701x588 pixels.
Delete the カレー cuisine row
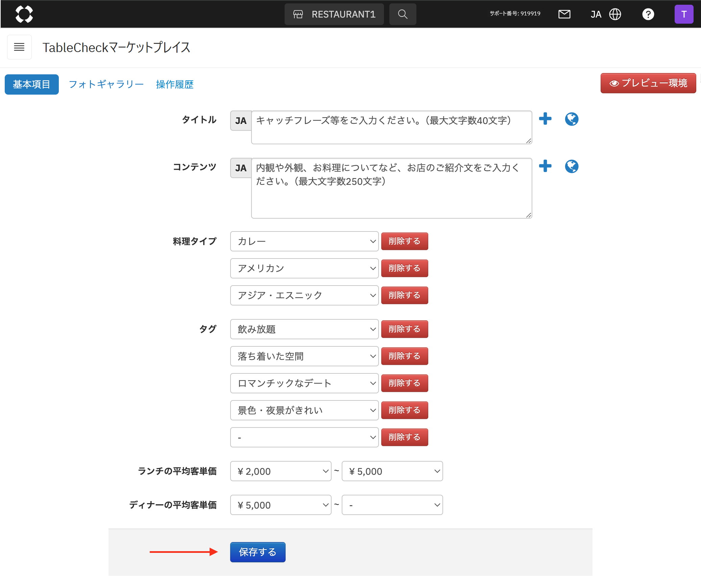pyautogui.click(x=405, y=241)
